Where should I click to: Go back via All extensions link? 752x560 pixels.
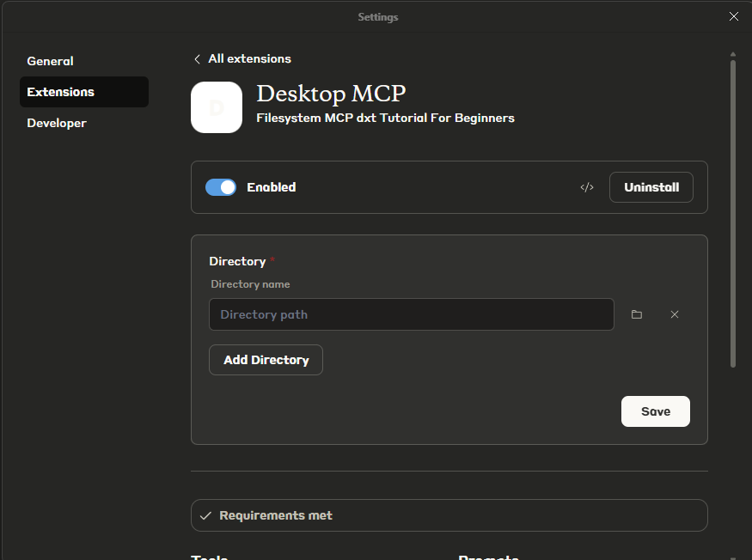pos(249,59)
